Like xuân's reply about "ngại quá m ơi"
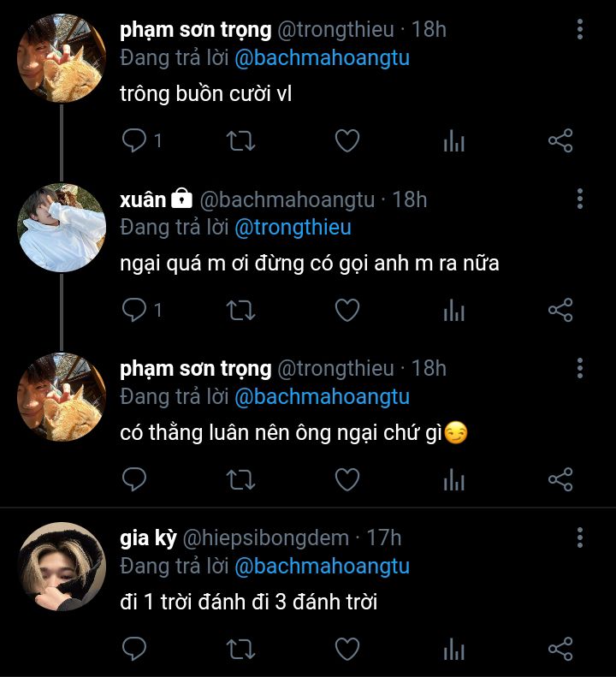The image size is (616, 677). (x=347, y=310)
